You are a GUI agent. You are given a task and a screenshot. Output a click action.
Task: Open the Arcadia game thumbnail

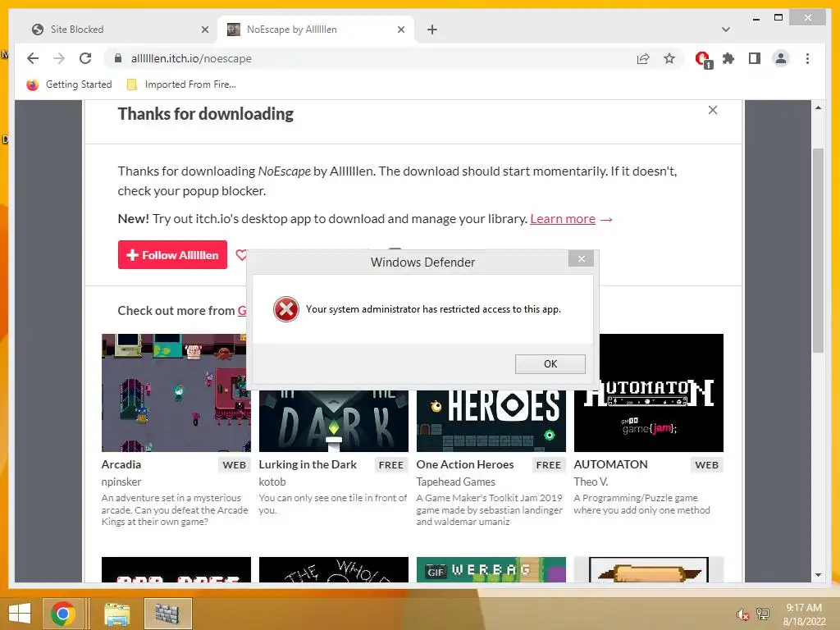click(x=176, y=393)
